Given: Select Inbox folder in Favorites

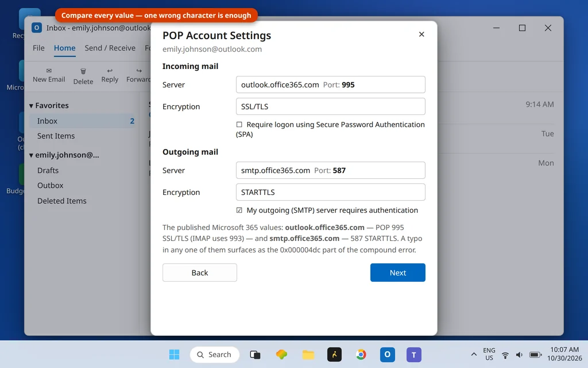Looking at the screenshot, I should 83,121.
